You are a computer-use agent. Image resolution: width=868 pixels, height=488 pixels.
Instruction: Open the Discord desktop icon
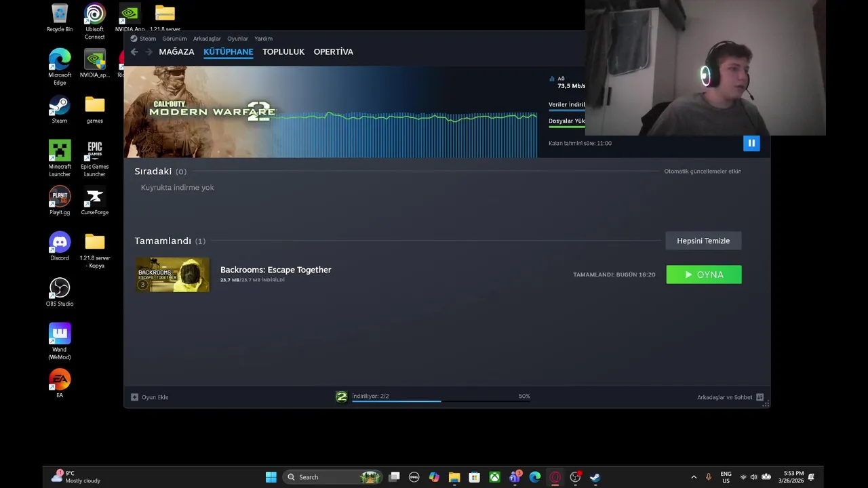click(x=60, y=247)
